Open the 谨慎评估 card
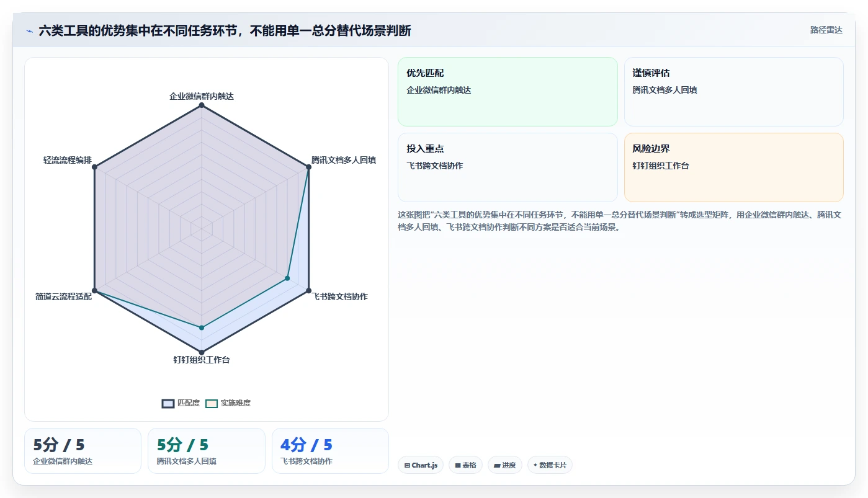The image size is (868, 498). pos(734,92)
